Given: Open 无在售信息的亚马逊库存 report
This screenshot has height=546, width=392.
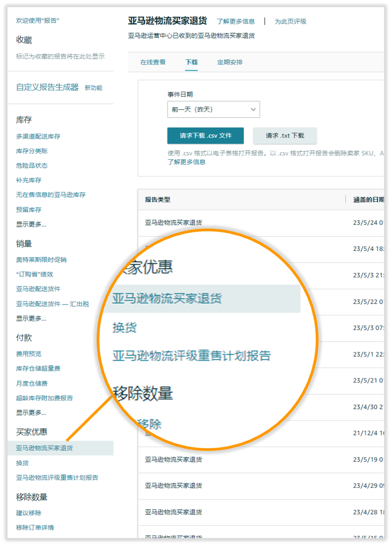Looking at the screenshot, I should 51,195.
